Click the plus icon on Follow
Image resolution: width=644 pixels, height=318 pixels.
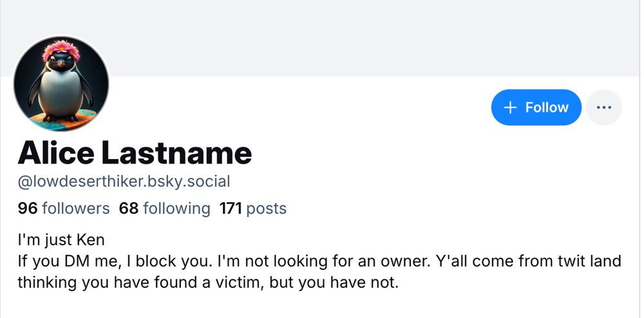pyautogui.click(x=511, y=108)
